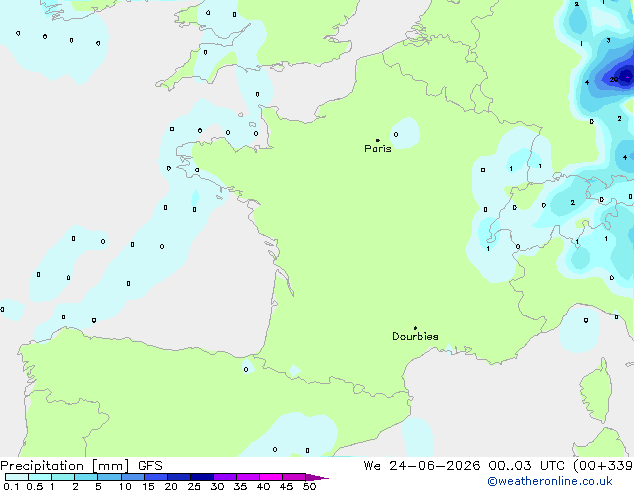Image resolution: width=634 pixels, height=490 pixels.
Task: Select the 0.5–1 mm legend color swatch
Action: [40, 477]
